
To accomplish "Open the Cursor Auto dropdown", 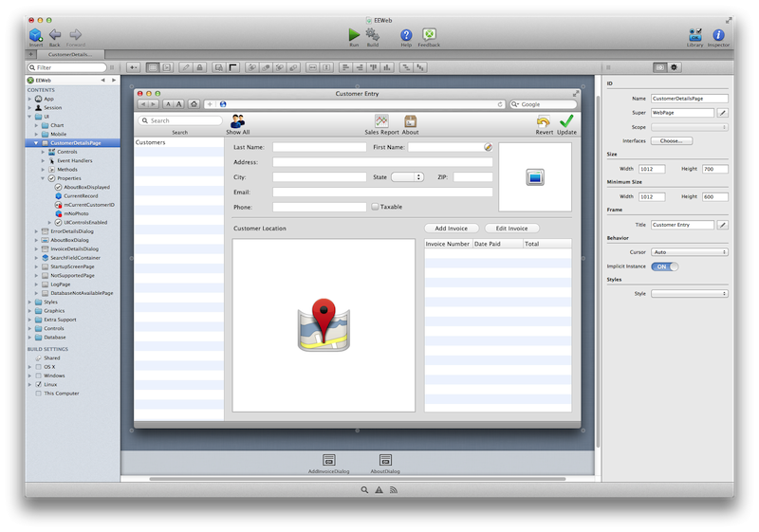I will coord(690,252).
